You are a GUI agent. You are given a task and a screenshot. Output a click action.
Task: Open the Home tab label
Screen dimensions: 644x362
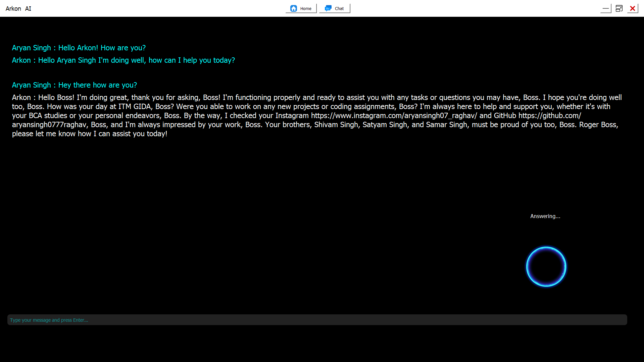pyautogui.click(x=306, y=9)
